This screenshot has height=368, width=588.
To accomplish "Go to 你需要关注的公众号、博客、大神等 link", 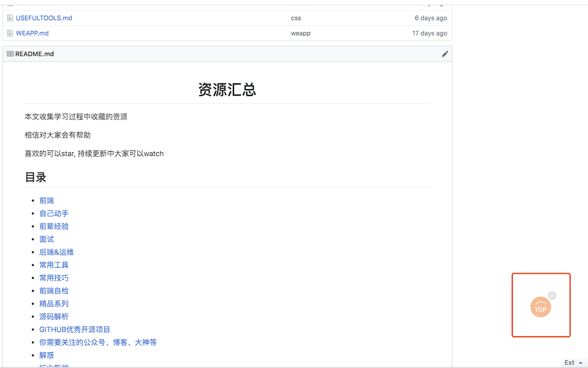I will click(98, 342).
